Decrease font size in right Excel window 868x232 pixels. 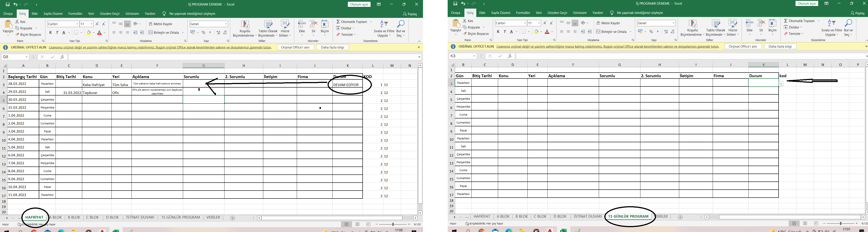click(551, 23)
